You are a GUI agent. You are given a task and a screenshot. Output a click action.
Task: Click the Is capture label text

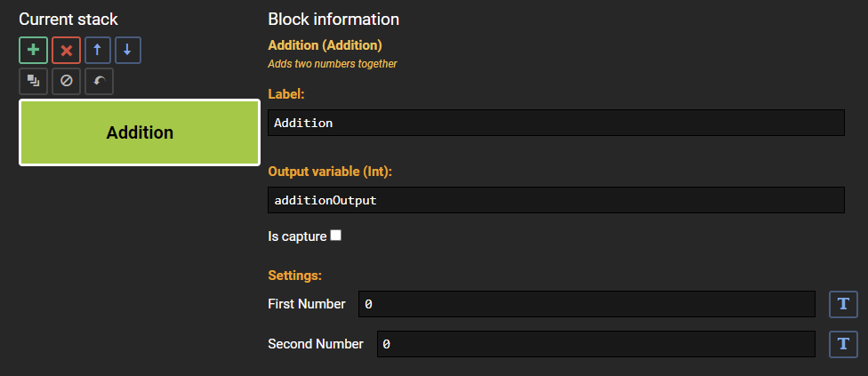(x=297, y=236)
